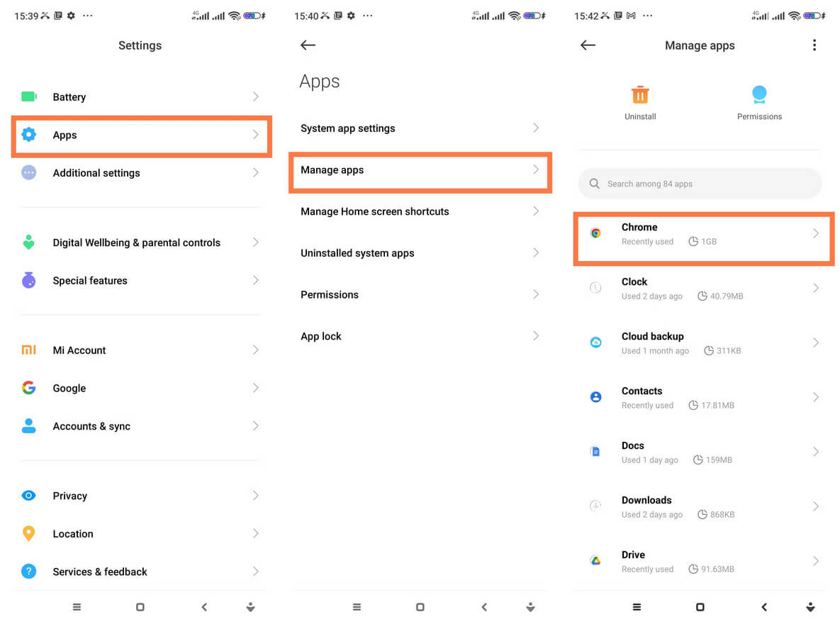Tap the Uninstall label
Screen dimensions: 840x624
640,116
